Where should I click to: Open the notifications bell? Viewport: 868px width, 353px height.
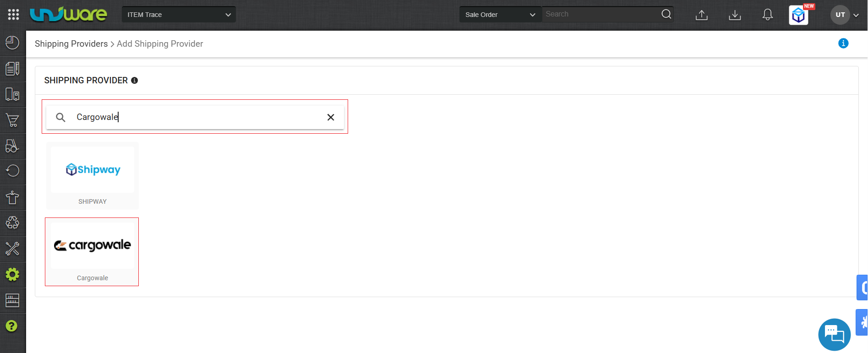[768, 15]
